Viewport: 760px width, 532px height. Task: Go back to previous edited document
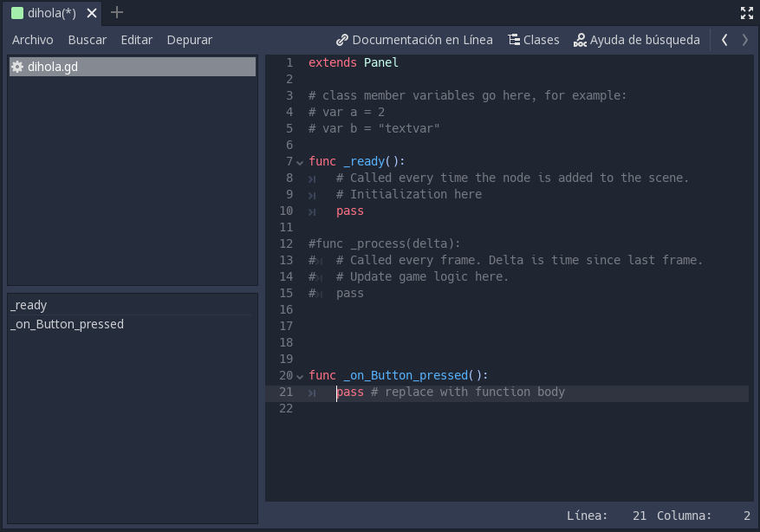(724, 40)
